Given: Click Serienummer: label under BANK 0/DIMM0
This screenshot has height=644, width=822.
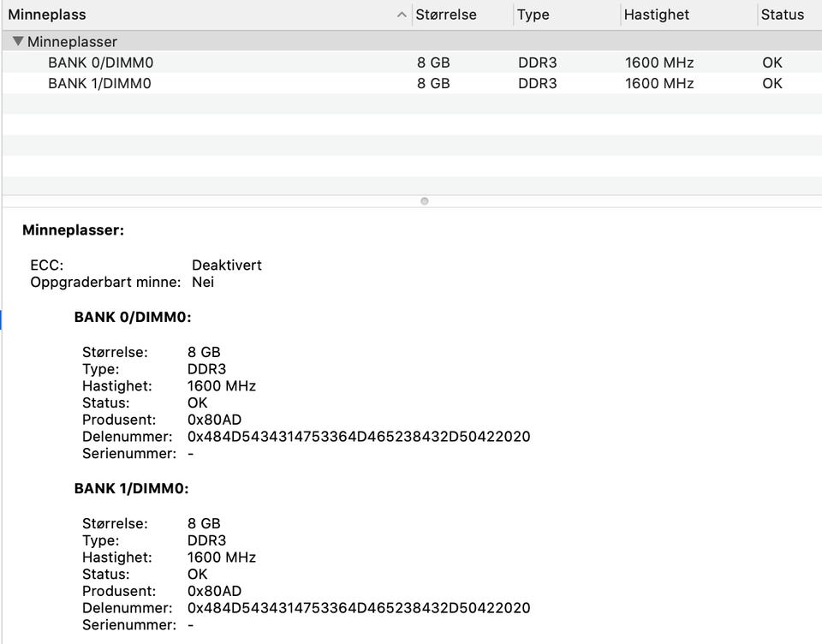Looking at the screenshot, I should 129,453.
